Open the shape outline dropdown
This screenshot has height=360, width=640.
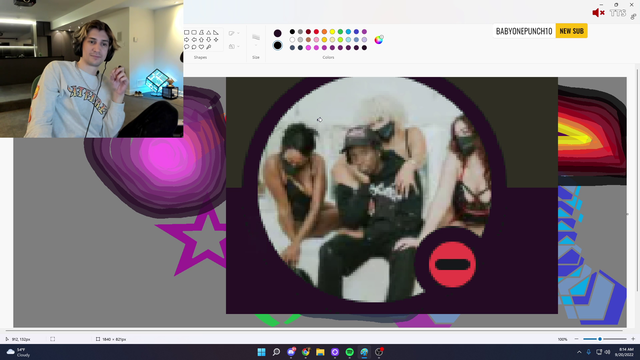pos(234,33)
